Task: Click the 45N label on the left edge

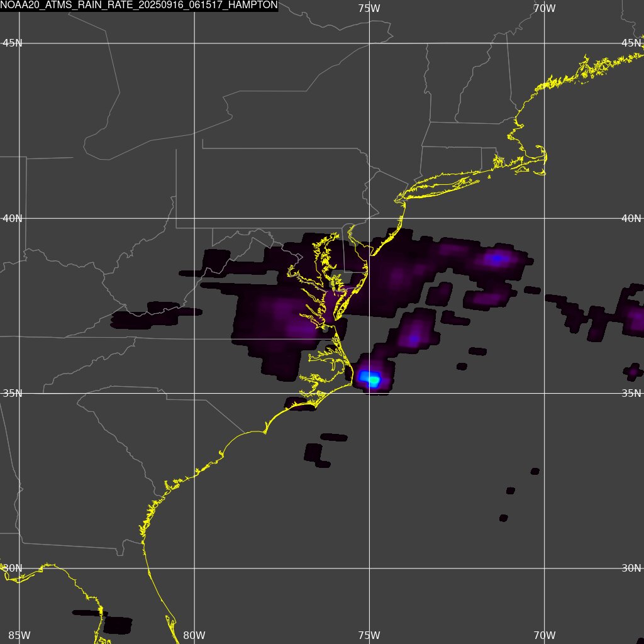Action: pos(13,43)
